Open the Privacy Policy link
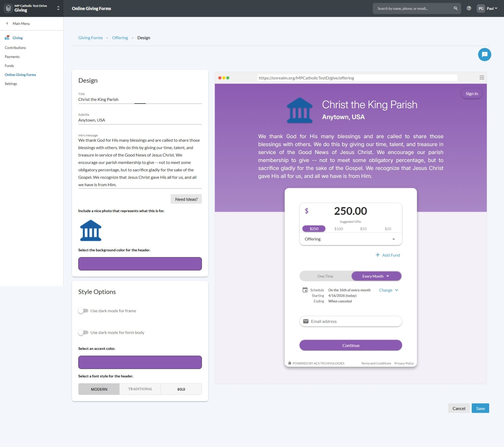 404,363
